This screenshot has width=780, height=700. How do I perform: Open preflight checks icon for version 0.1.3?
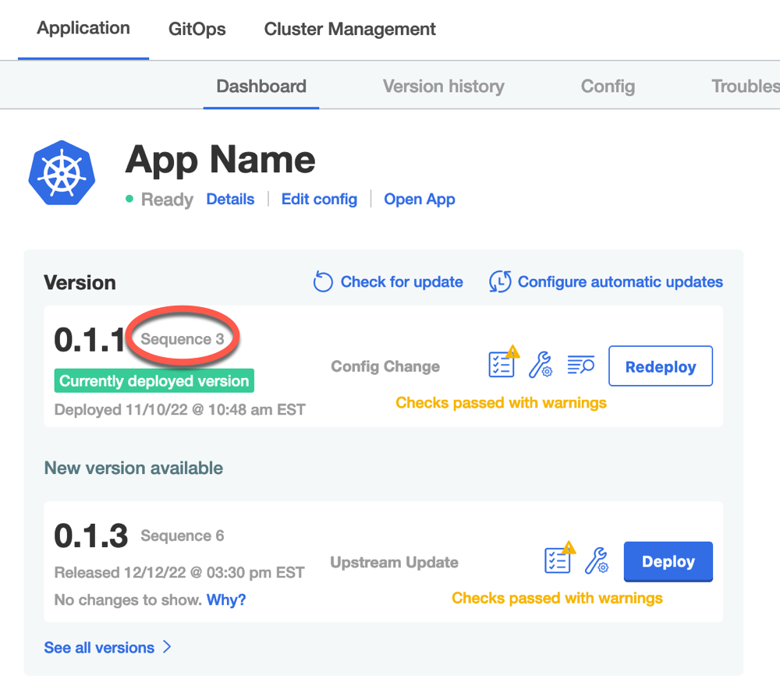coord(558,560)
